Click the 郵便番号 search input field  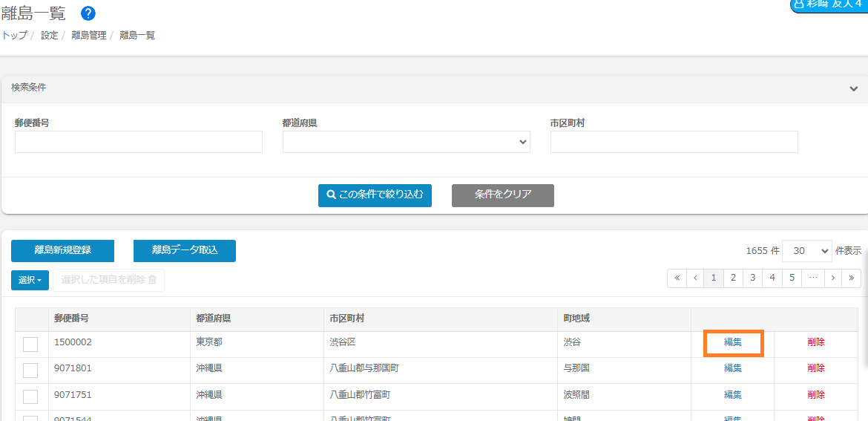click(139, 142)
